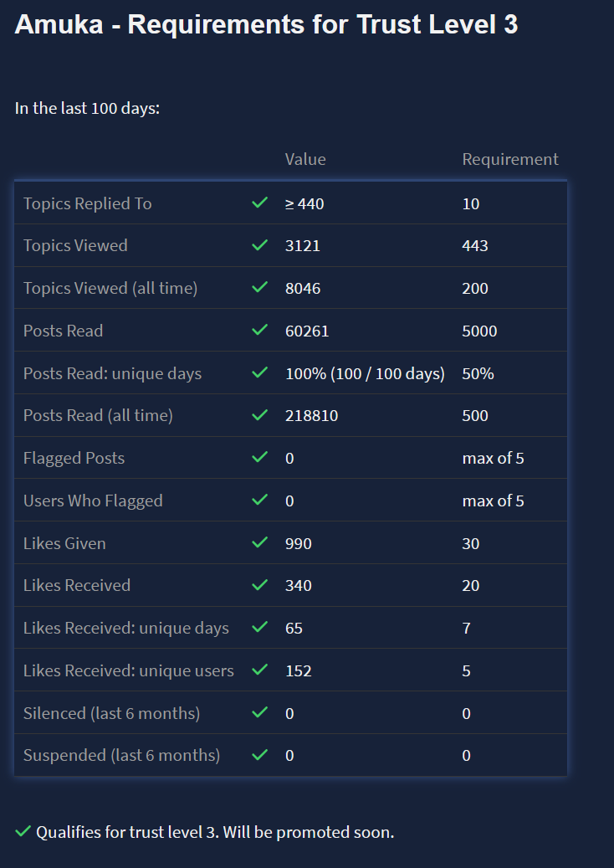The height and width of the screenshot is (868, 614).
Task: Click the green checkmark beside Topics Replied To
Action: 259,203
